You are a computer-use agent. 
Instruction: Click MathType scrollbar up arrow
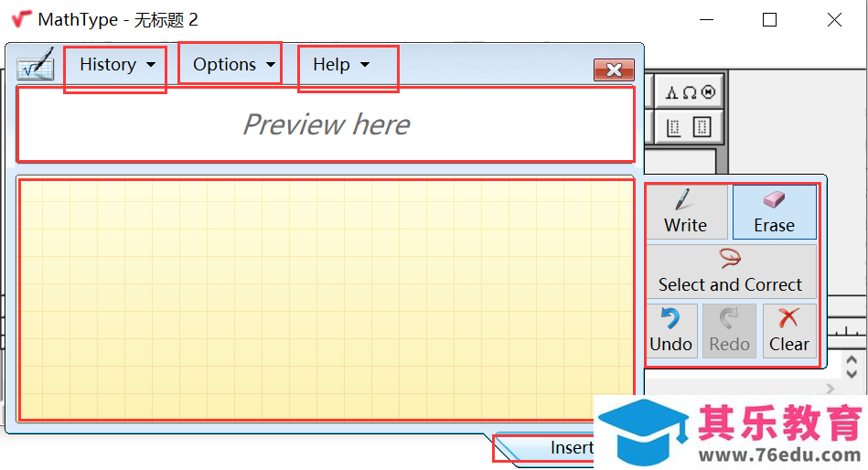point(852,361)
